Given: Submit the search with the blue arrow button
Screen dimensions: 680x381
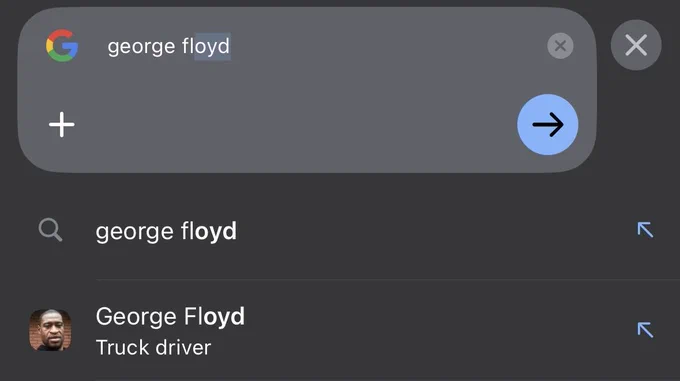Looking at the screenshot, I should [x=547, y=124].
